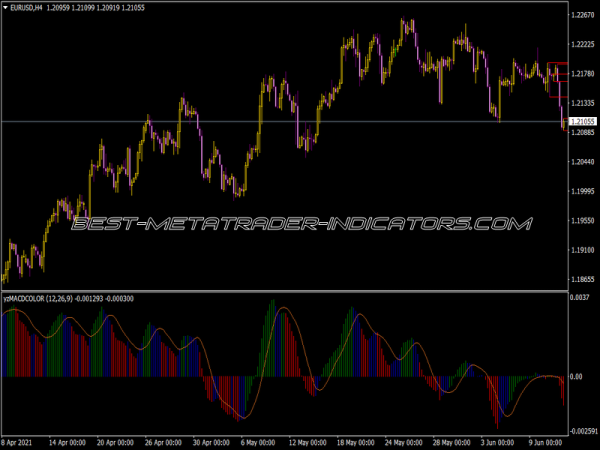The height and width of the screenshot is (450, 600).
Task: Click the 1.22225 price axis label
Action: tap(582, 45)
